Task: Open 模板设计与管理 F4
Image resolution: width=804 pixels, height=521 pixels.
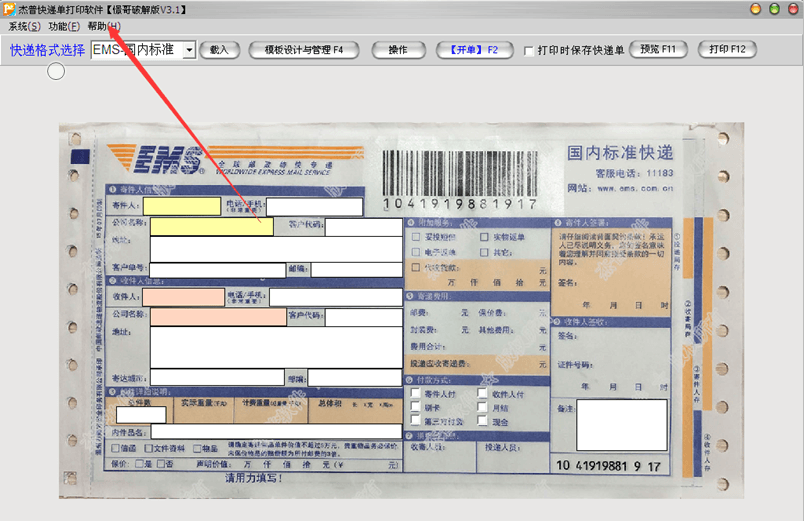Action: 304,50
